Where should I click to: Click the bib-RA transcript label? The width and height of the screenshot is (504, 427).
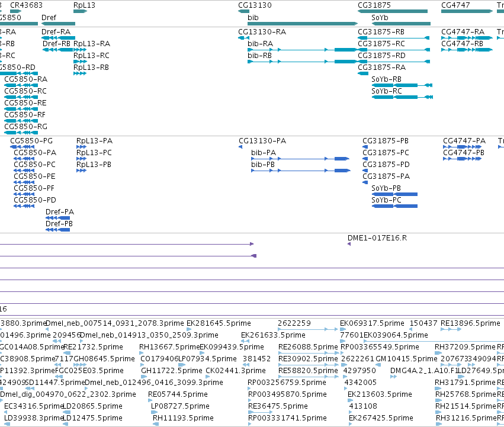pyautogui.click(x=261, y=43)
